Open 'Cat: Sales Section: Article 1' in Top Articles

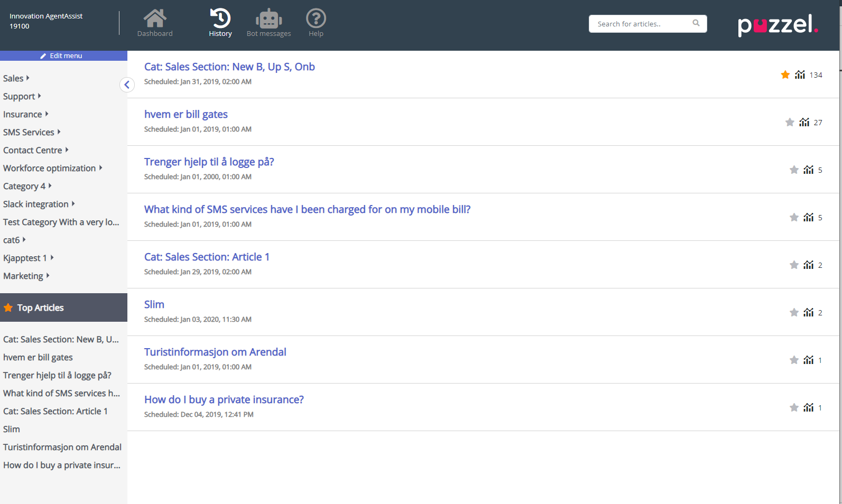tap(55, 411)
